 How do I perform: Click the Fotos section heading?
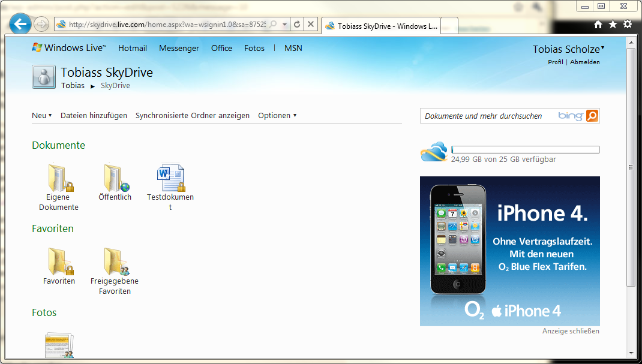click(44, 312)
